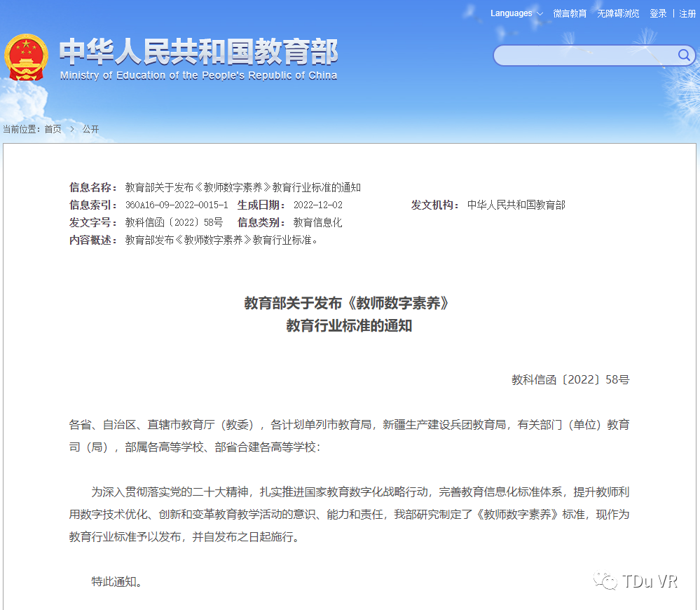Click the 信息名称 value text

[243, 187]
